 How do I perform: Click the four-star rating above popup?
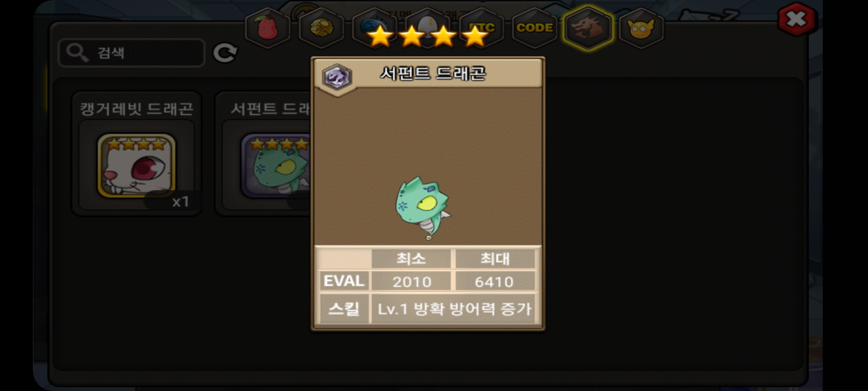click(427, 36)
